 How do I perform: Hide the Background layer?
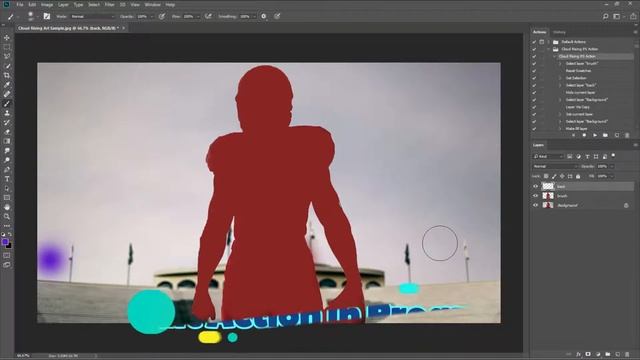click(x=536, y=205)
